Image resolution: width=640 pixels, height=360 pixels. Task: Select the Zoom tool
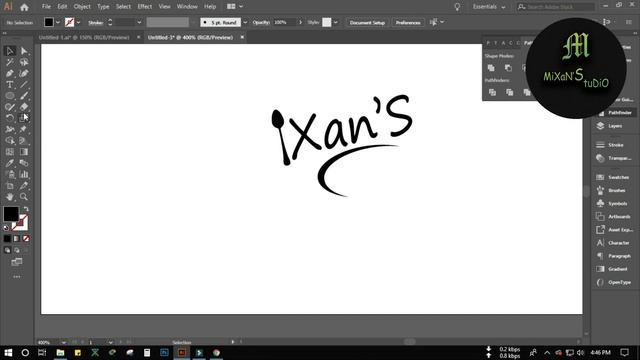(x=24, y=197)
